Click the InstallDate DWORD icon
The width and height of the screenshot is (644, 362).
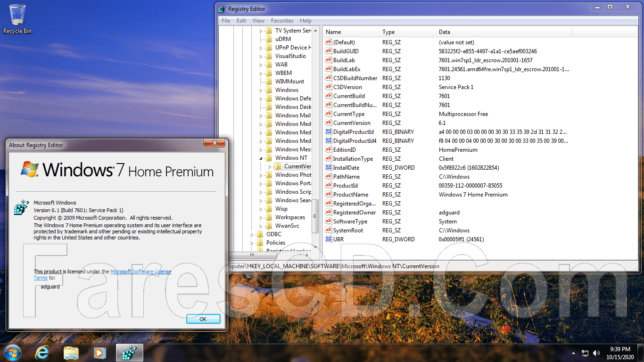pos(329,168)
